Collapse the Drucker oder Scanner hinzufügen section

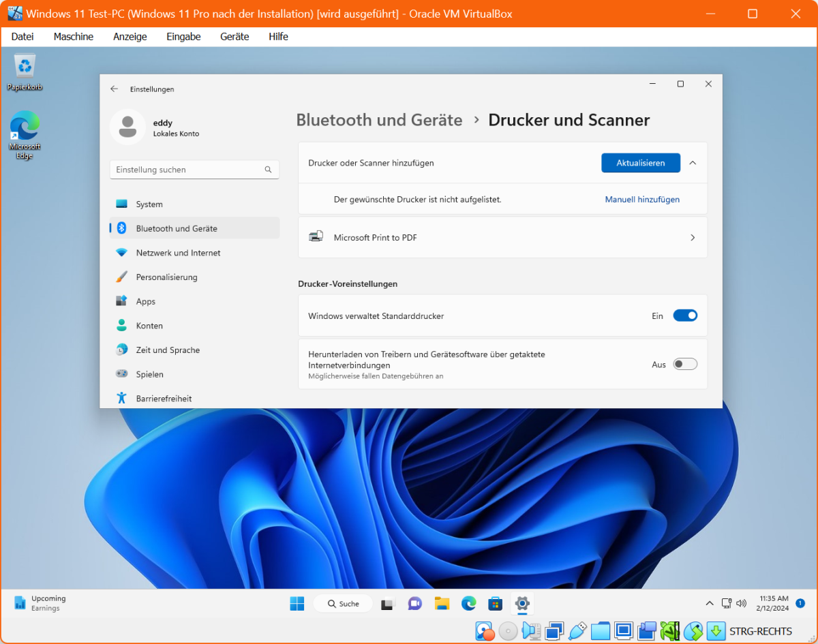693,162
